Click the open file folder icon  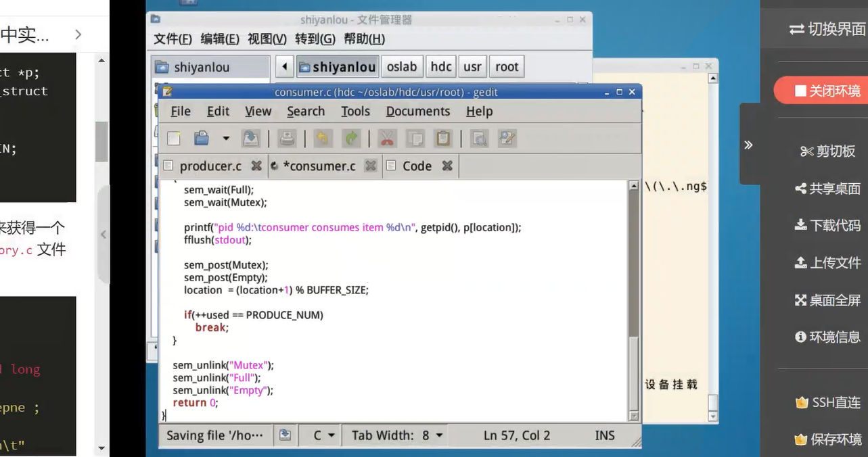202,139
